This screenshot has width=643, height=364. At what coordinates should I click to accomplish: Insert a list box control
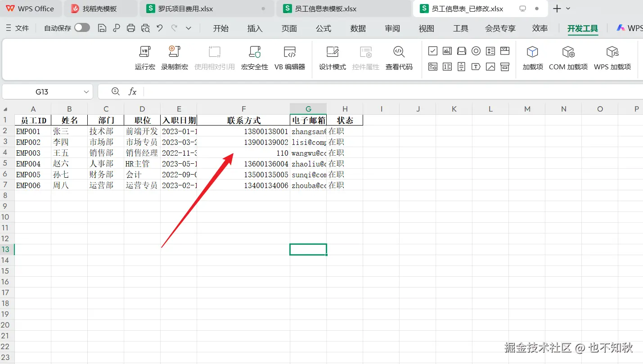pos(490,51)
